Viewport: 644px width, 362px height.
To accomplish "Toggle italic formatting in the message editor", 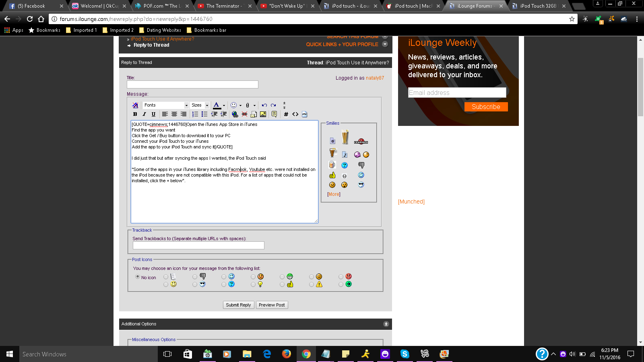I will point(144,114).
